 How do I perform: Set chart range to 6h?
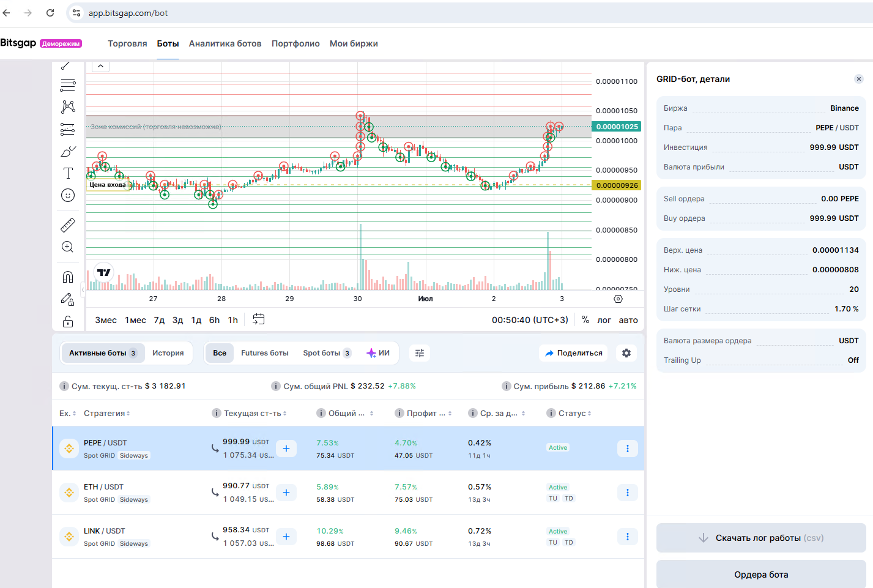point(214,320)
